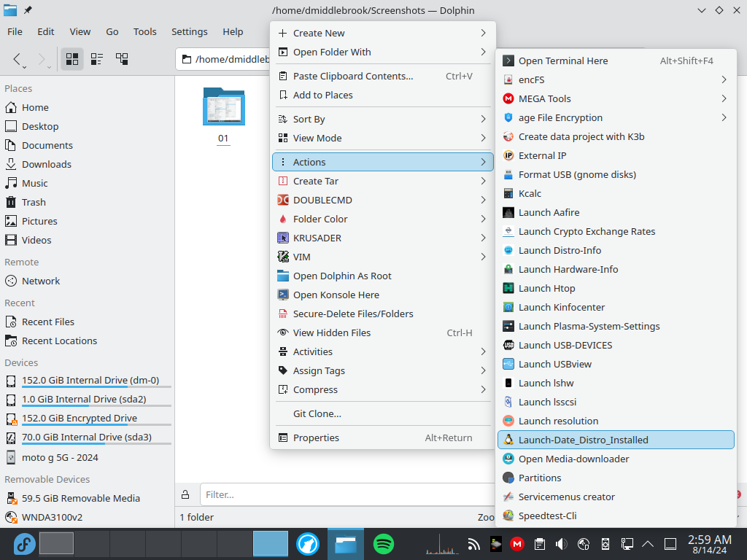
Task: Click the MEGA Tools red icon
Action: point(508,98)
